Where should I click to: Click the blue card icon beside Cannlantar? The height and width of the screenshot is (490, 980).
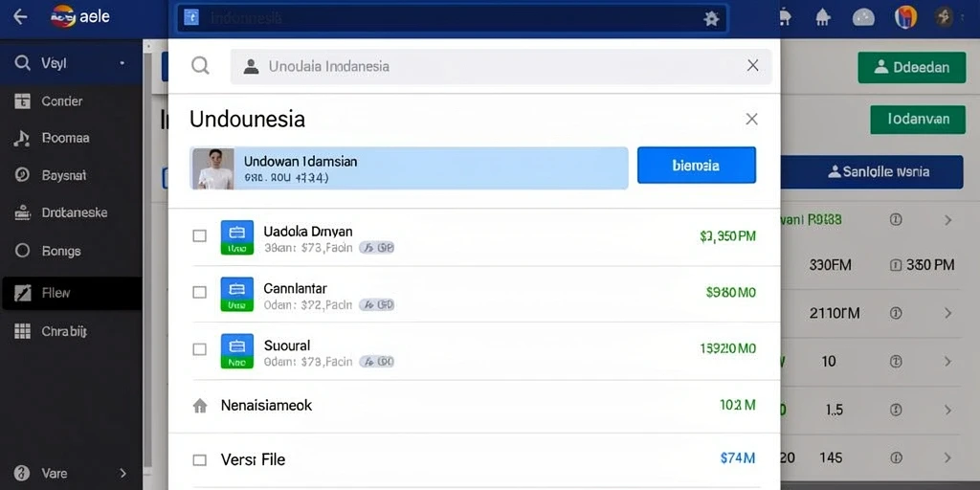coord(237,294)
